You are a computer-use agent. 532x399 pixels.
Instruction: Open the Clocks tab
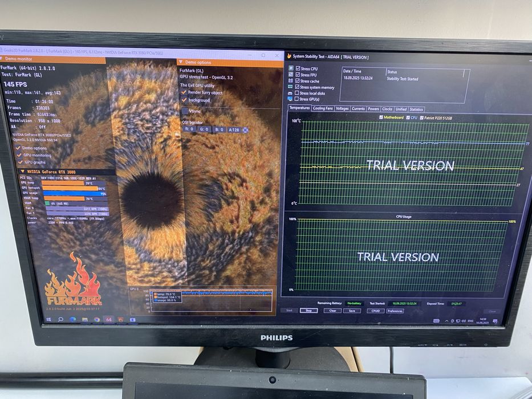pos(387,109)
